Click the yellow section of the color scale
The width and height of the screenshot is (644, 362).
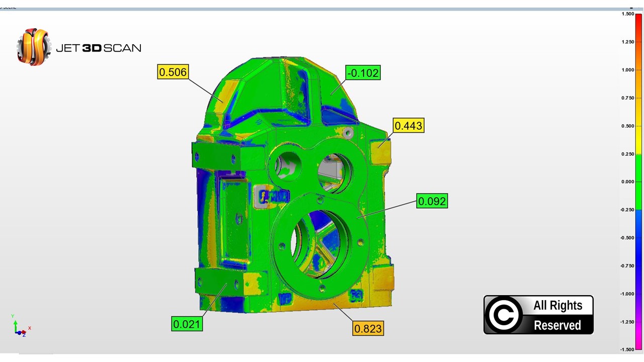tap(638, 131)
